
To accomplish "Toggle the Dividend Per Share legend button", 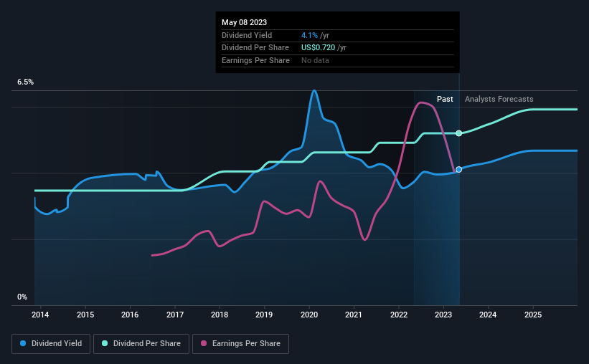I will (141, 344).
